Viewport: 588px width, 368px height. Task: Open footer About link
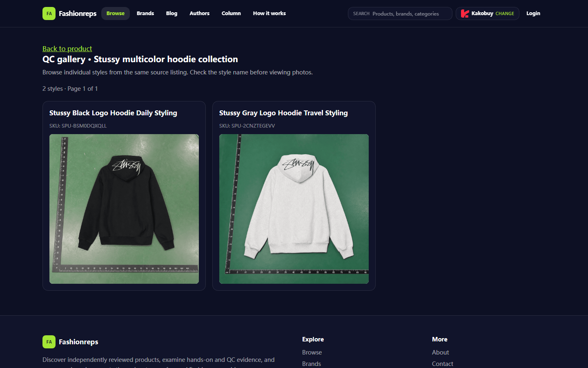(440, 352)
